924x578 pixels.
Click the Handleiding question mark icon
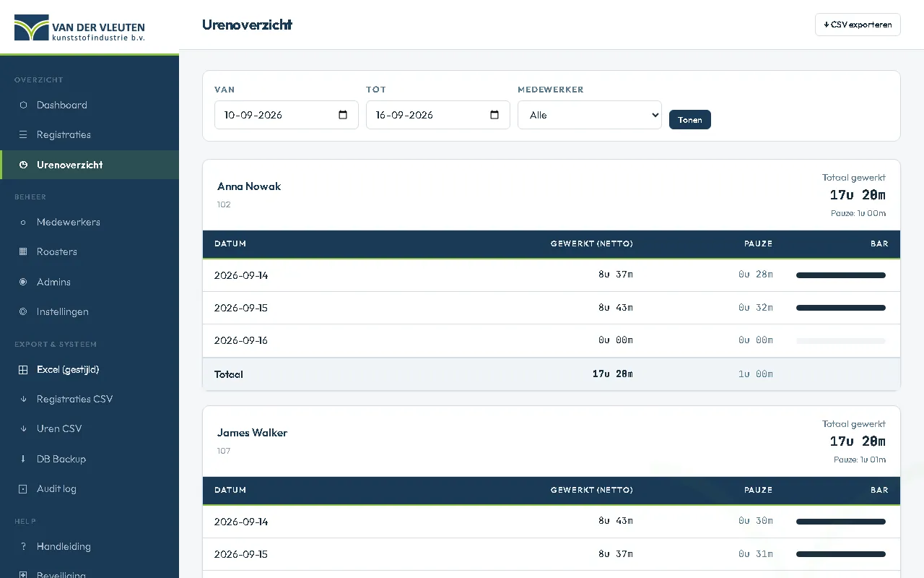[x=23, y=546]
